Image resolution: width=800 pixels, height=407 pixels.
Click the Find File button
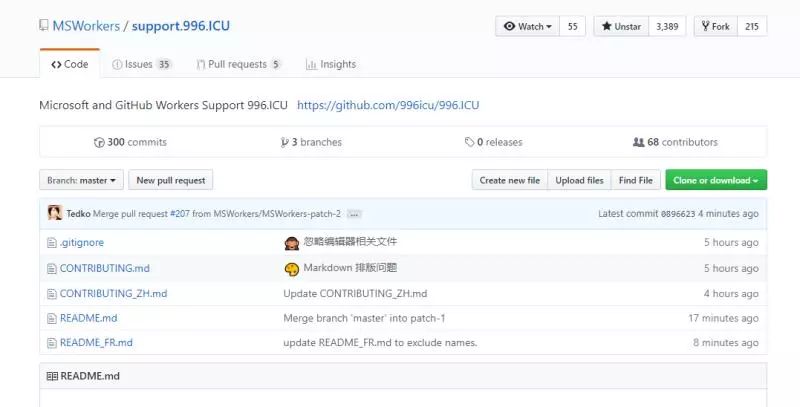tap(636, 180)
